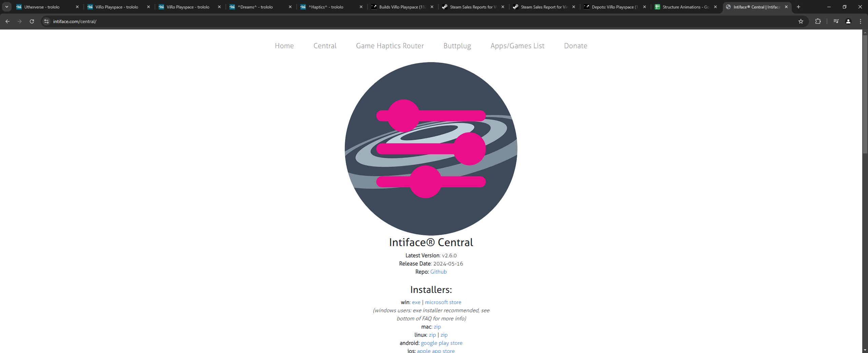
Task: Expand the tab search dropdown arrow
Action: [x=6, y=7]
